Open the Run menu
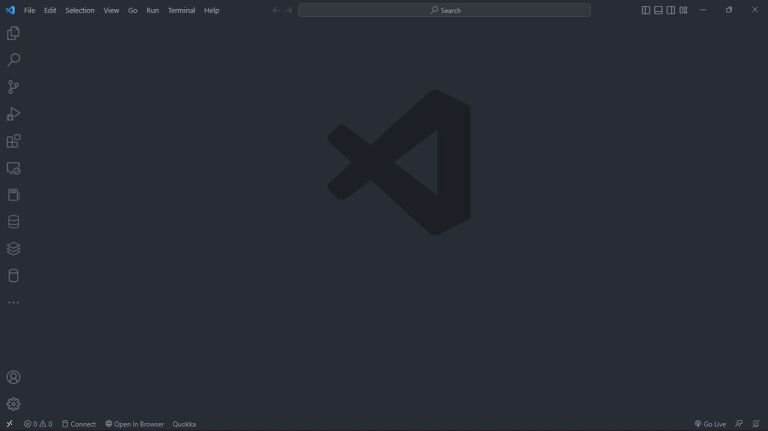 (152, 10)
